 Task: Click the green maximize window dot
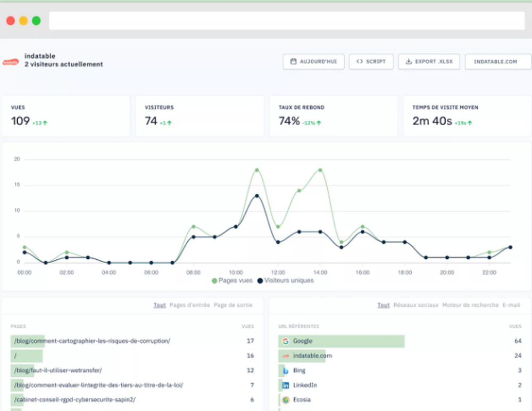point(36,21)
